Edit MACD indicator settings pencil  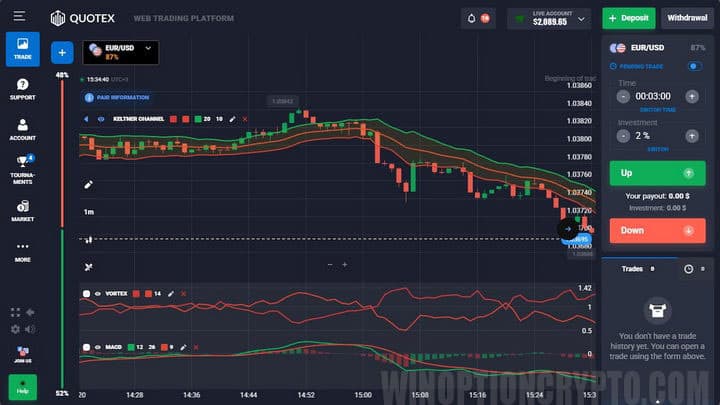(183, 347)
